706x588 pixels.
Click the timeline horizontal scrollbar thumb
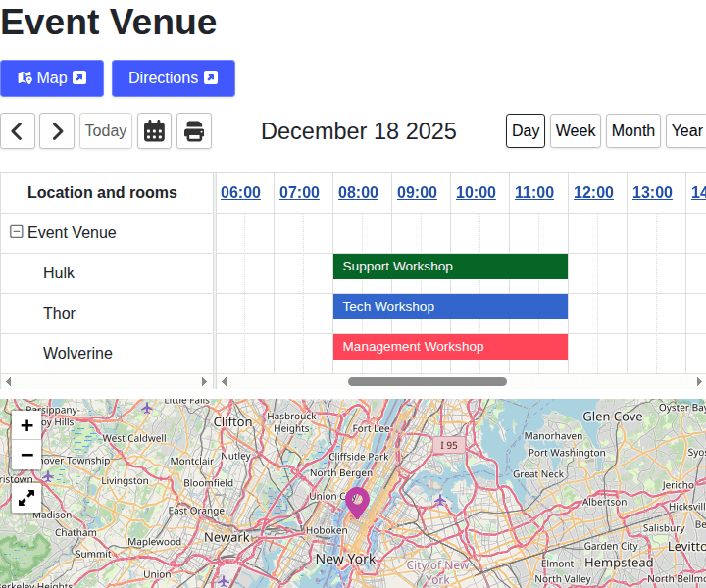(x=428, y=381)
